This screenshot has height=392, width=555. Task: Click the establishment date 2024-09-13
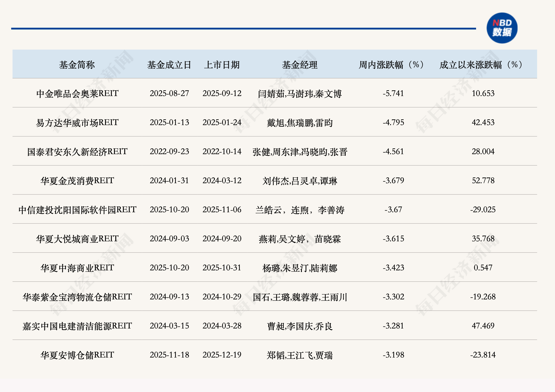coord(169,297)
